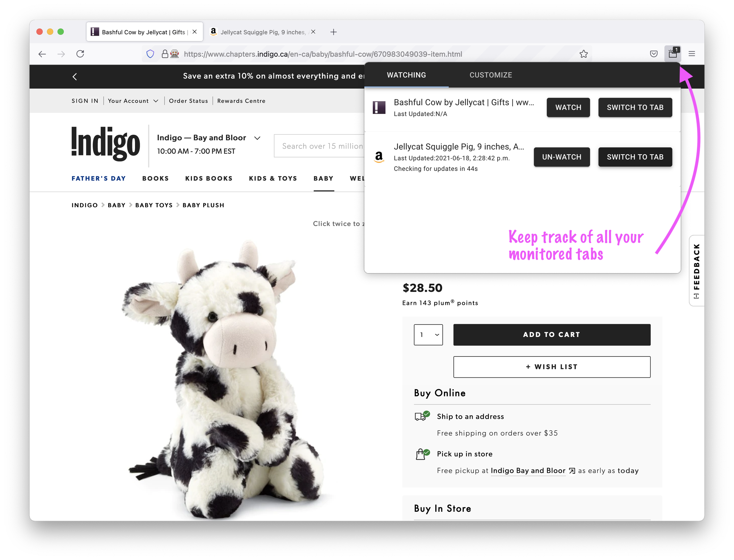The image size is (734, 560).
Task: Click the browser forward arrow
Action: 61,54
